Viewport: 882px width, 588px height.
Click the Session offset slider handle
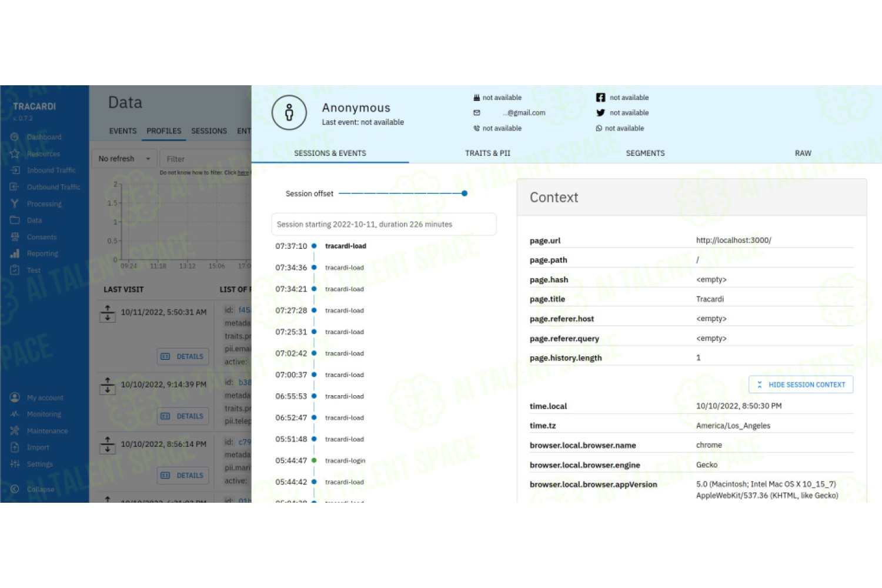[x=465, y=193]
